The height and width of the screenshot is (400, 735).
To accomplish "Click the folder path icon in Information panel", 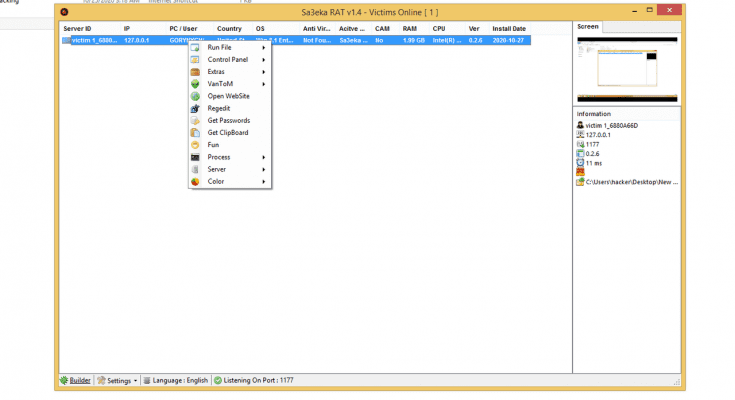I will [x=580, y=182].
